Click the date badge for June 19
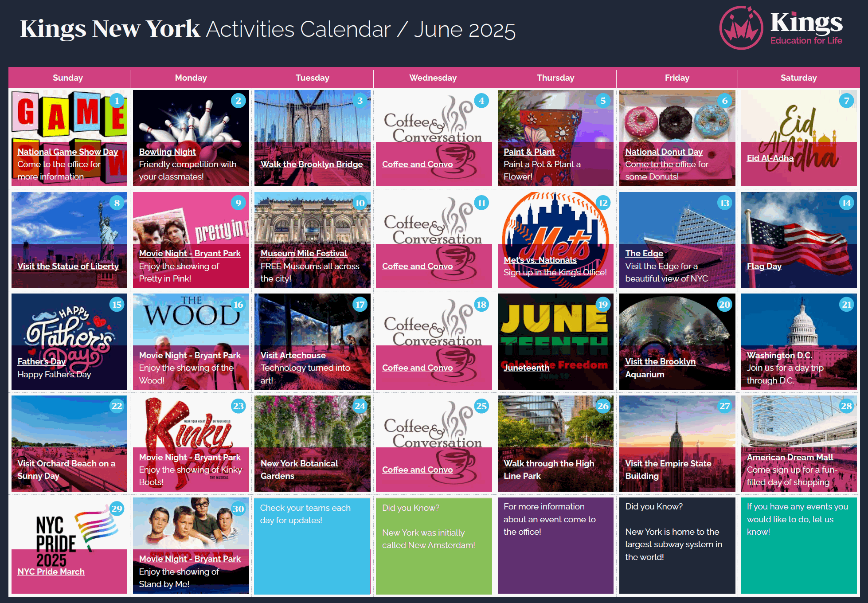Screen dimensions: 868x603 click(603, 305)
